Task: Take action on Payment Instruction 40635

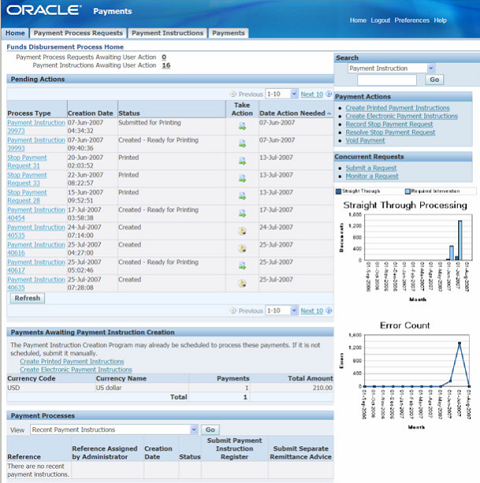Action: pyautogui.click(x=242, y=283)
